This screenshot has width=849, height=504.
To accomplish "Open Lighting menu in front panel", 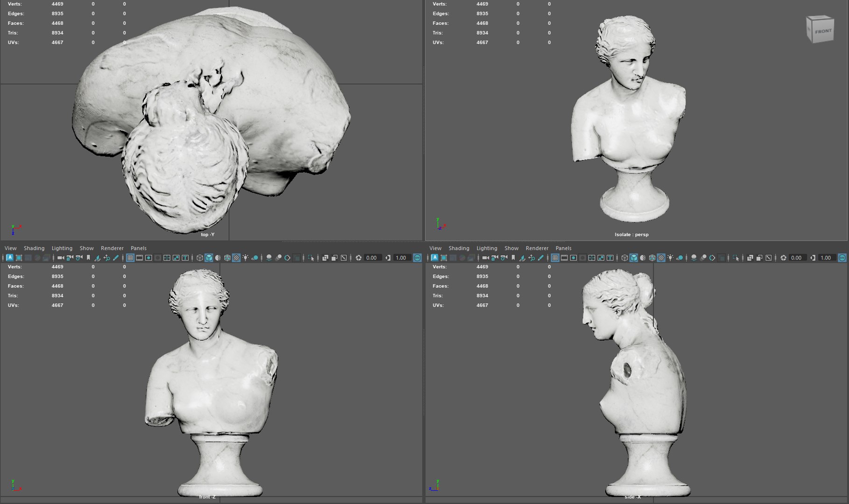I will click(x=62, y=248).
